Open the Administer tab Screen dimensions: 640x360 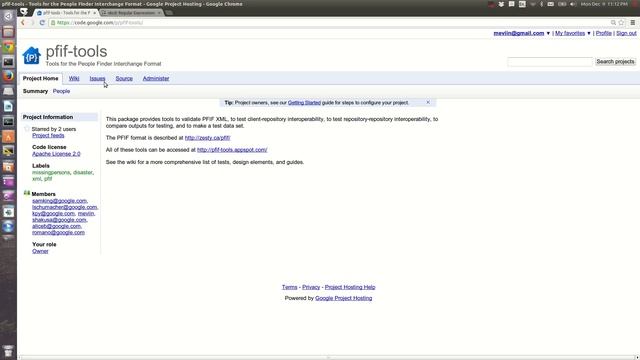[156, 78]
